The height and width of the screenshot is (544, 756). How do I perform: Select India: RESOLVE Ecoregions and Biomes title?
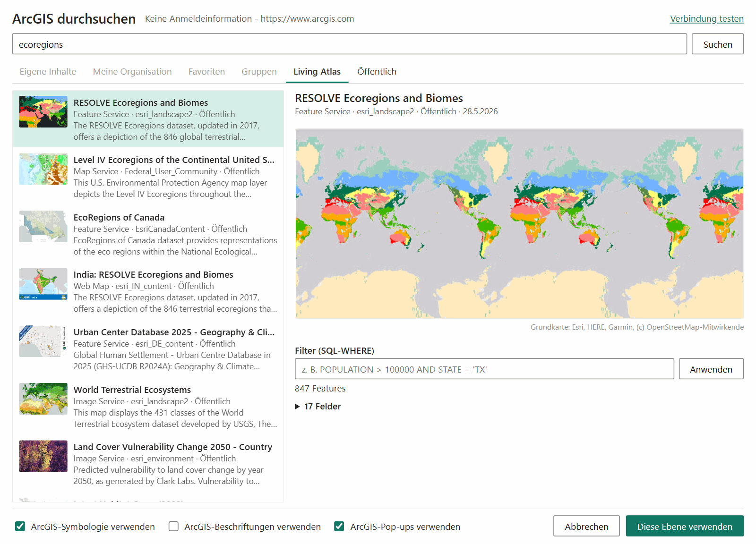[153, 274]
